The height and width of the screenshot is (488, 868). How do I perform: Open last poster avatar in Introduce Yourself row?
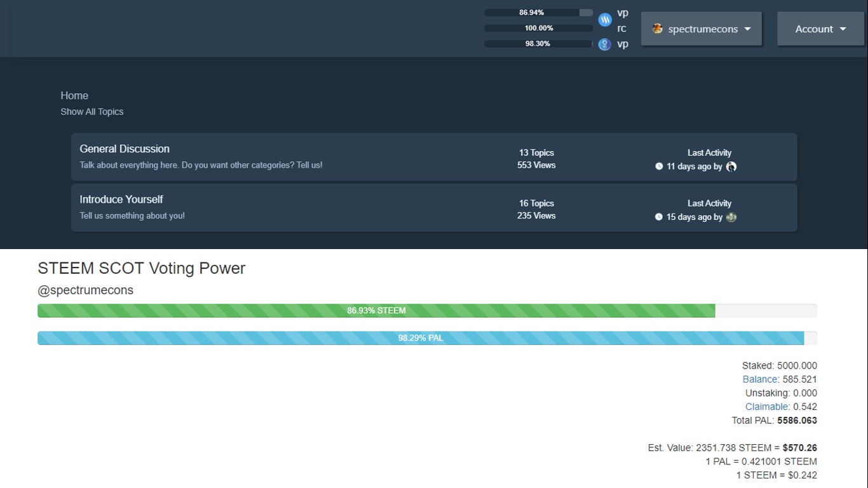(x=731, y=217)
